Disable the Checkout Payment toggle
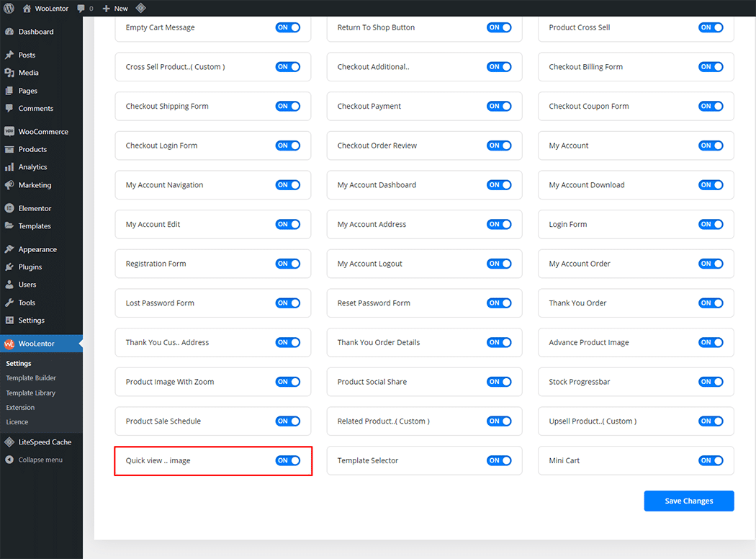This screenshot has width=756, height=559. pos(499,106)
